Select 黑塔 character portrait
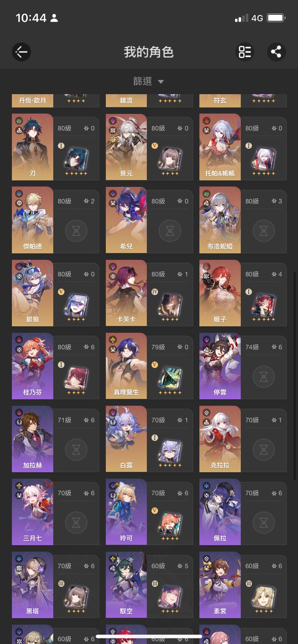Viewport: 298px width, 644px height. [x=33, y=585]
